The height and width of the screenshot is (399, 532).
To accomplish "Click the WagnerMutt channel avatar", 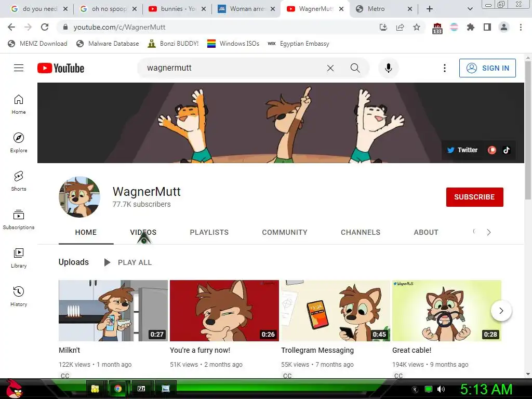I will pyautogui.click(x=79, y=197).
